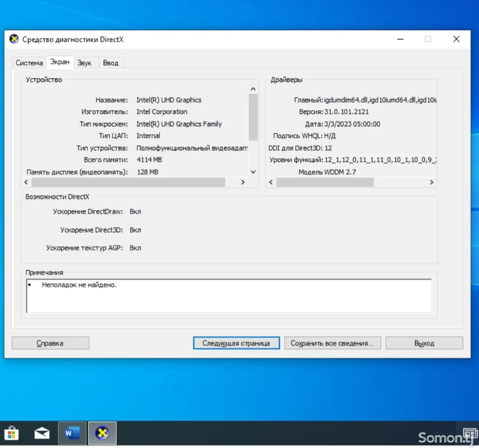Minimize the DirectX diagnostic window
Image resolution: width=479 pixels, height=448 pixels.
[x=400, y=39]
